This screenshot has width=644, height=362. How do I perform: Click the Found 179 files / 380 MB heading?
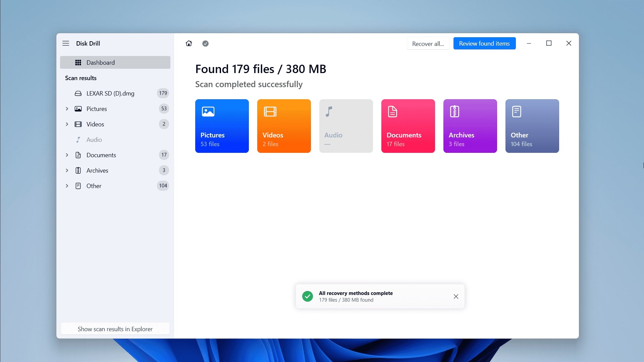coord(261,69)
